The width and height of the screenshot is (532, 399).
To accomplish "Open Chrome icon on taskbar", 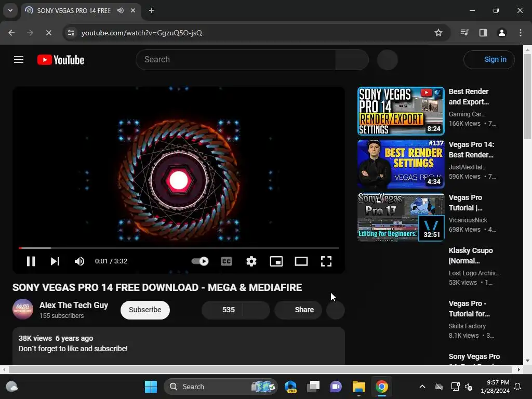I will [x=382, y=387].
